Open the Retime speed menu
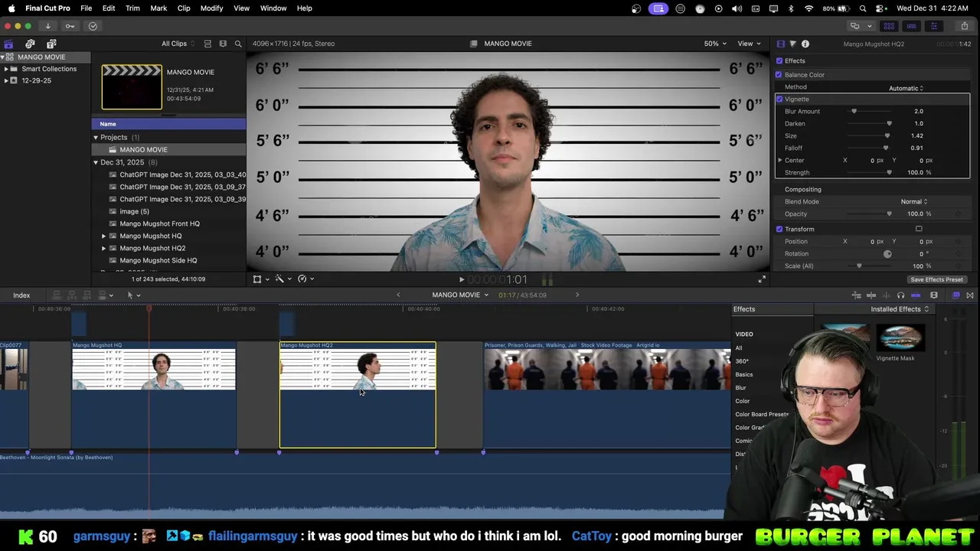Viewport: 980px width, 551px height. (305, 279)
